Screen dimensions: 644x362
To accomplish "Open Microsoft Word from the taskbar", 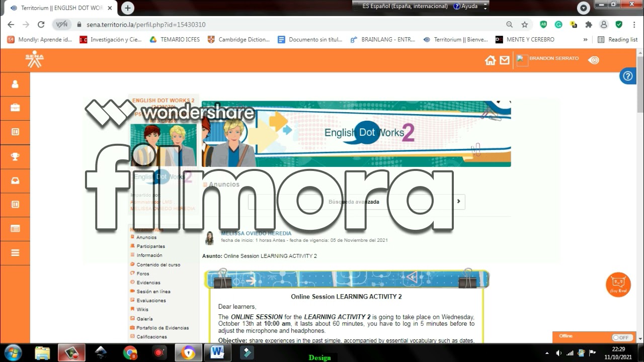I will [217, 353].
